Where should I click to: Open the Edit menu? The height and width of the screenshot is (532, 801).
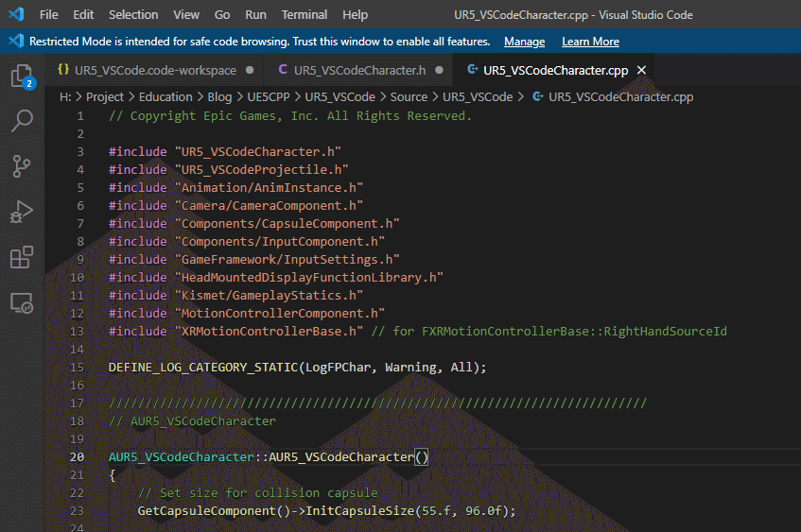tap(83, 15)
